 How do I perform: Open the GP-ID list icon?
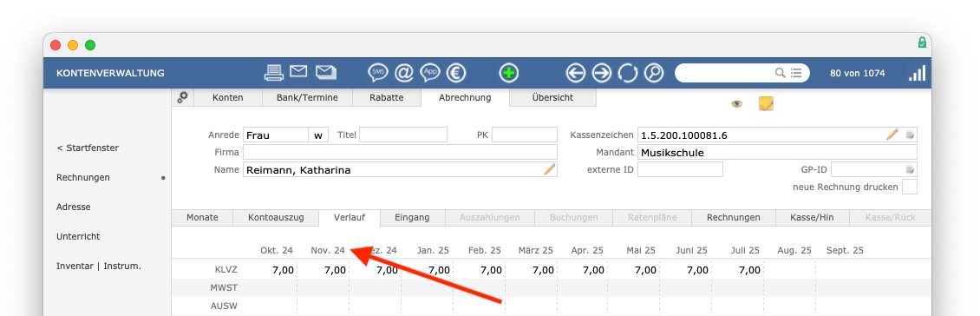910,169
